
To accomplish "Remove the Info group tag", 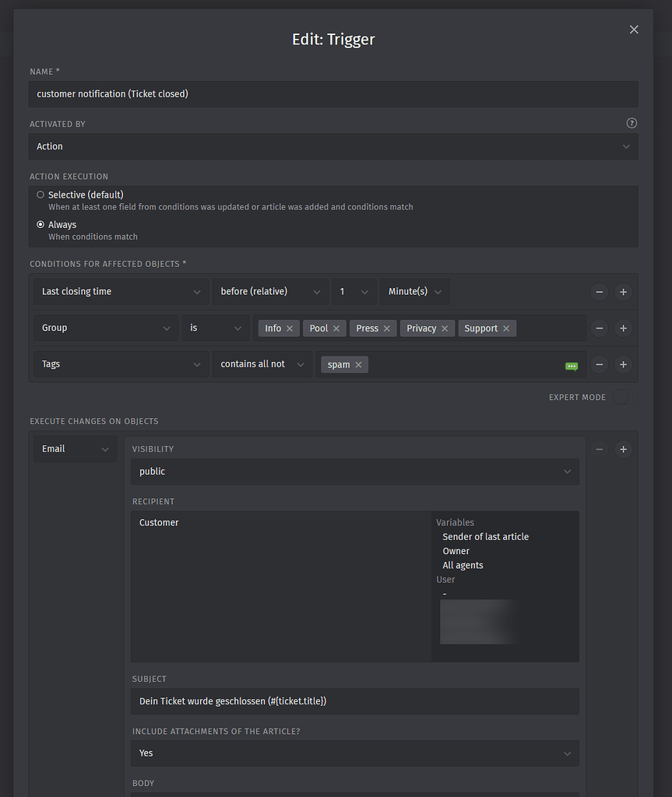I will (x=290, y=328).
